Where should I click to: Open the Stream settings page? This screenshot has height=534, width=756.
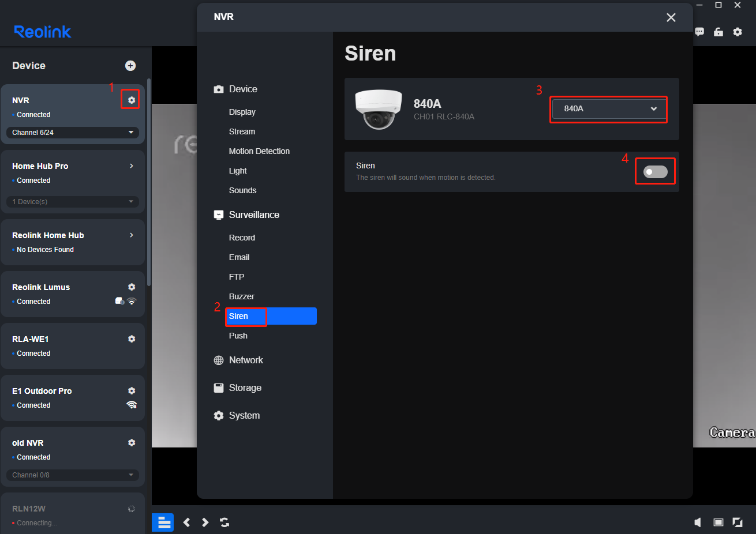point(242,131)
